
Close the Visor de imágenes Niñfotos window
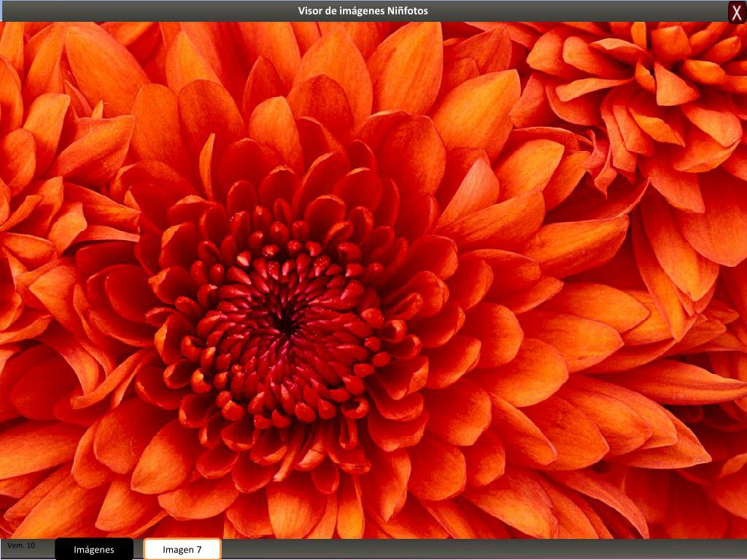click(x=737, y=12)
